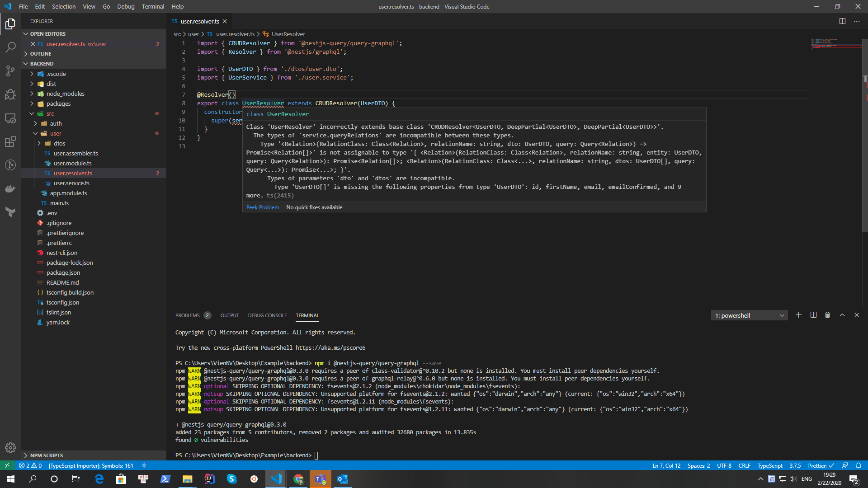This screenshot has height=488, width=868.
Task: Open the powershell terminal selector dropdown
Action: pyautogui.click(x=749, y=315)
